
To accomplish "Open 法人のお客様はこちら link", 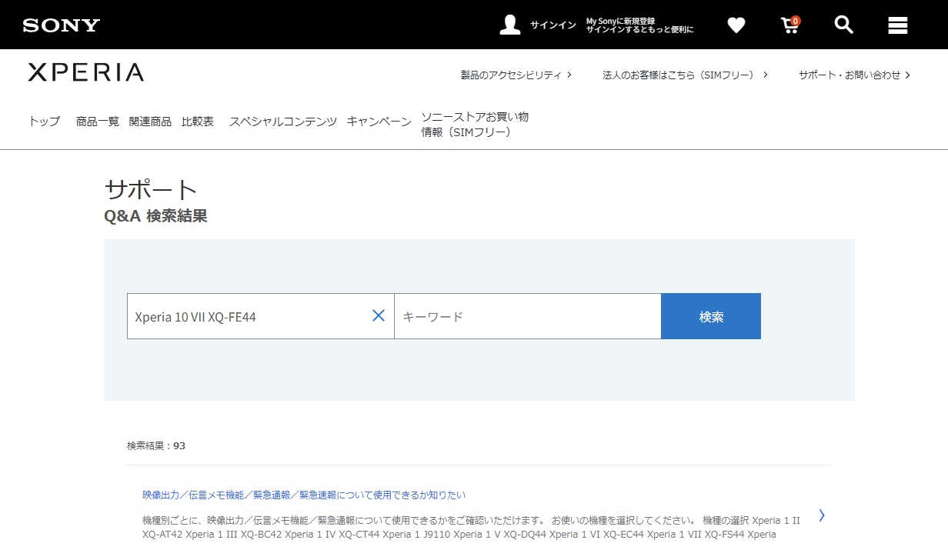I will (685, 75).
